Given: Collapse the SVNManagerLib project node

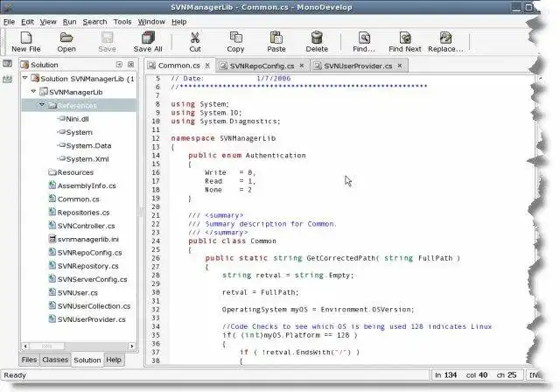Looking at the screenshot, I should click(33, 91).
